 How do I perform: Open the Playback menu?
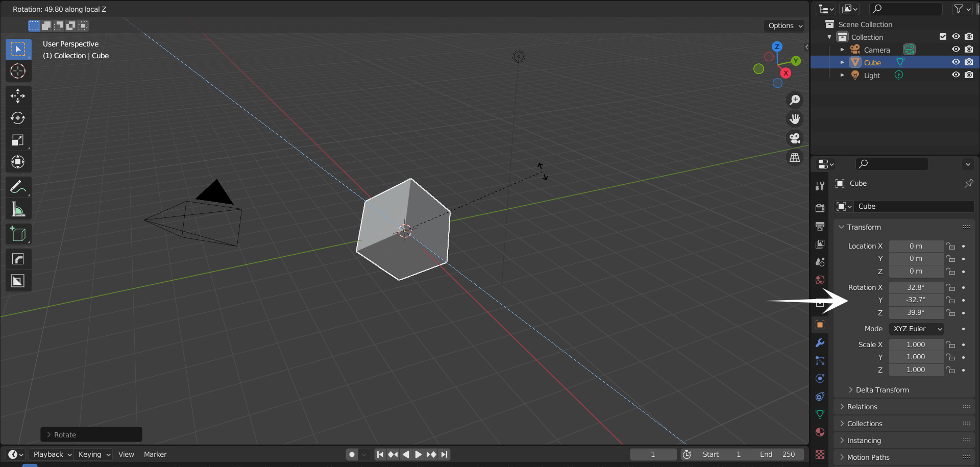point(52,454)
